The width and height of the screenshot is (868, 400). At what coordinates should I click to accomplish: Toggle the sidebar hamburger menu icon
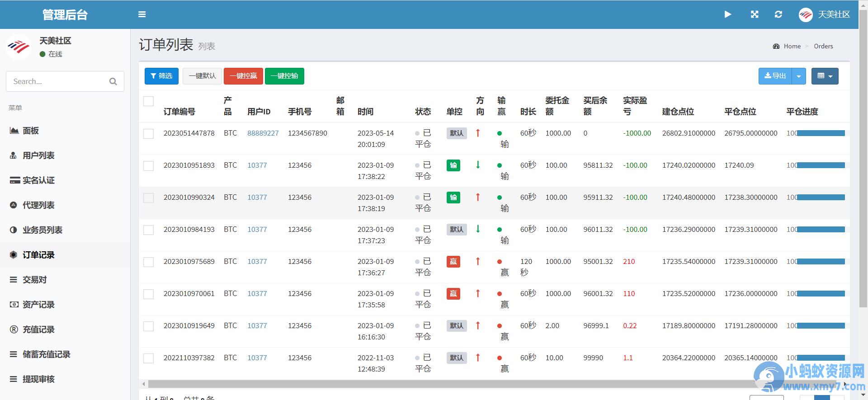coord(142,14)
